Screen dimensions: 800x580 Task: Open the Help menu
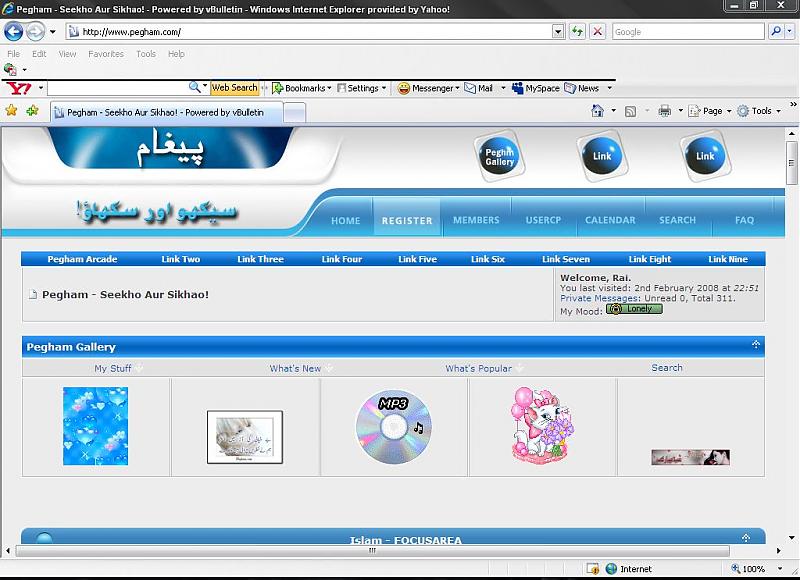[x=176, y=54]
